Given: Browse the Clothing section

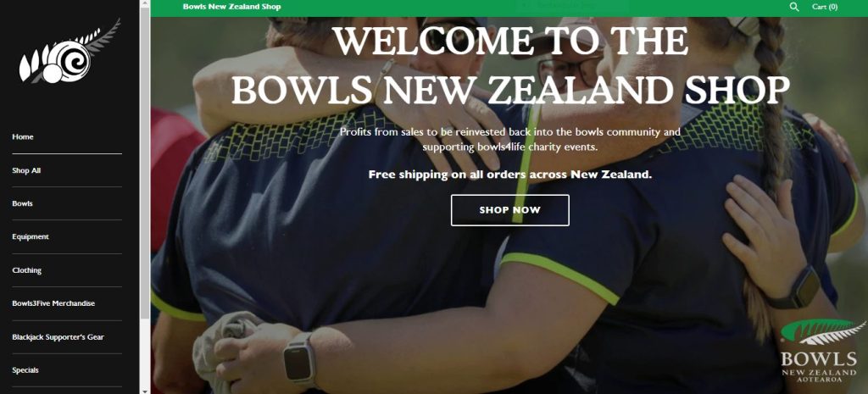Looking at the screenshot, I should click(x=26, y=270).
